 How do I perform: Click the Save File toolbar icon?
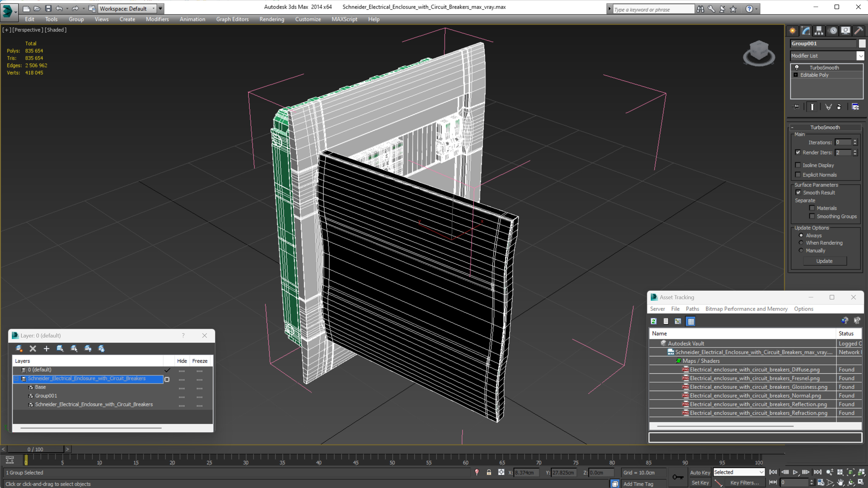point(48,9)
